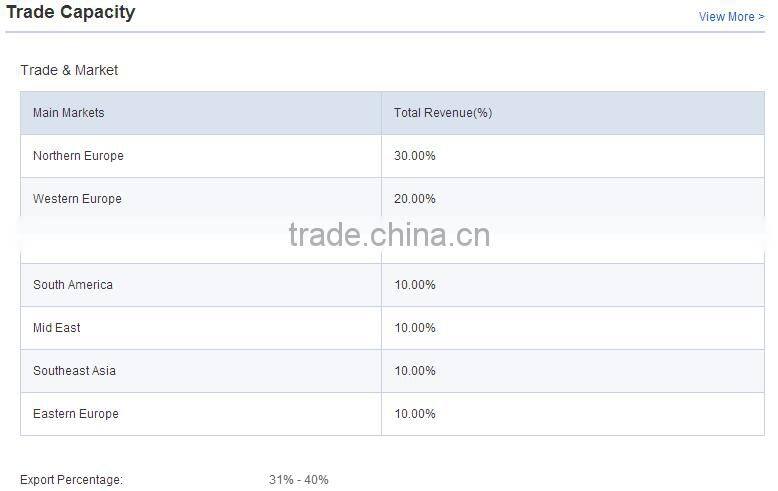Click South America's 10.00% revenue value
This screenshot has width=778, height=491.
click(414, 285)
